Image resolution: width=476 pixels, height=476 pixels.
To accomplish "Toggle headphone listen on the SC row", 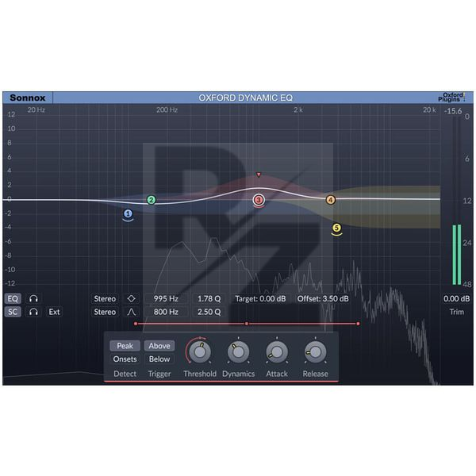I will point(33,312).
